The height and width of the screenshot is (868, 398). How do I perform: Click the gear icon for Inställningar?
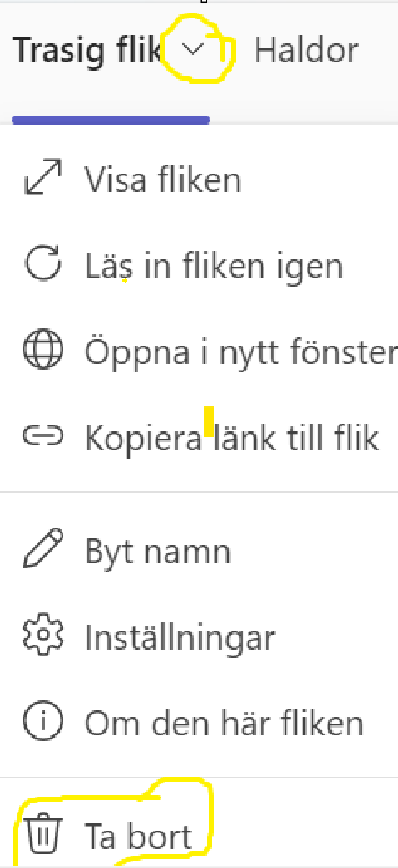coord(43,635)
